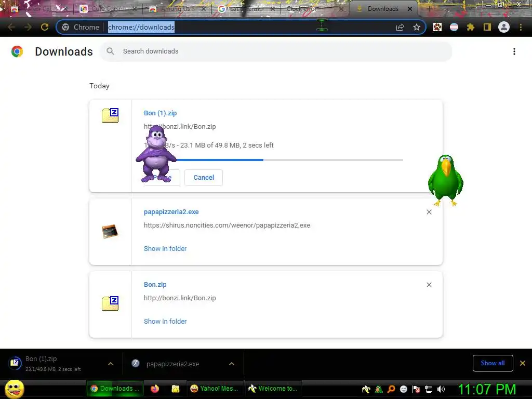The image size is (532, 399).
Task: Close the bottom downloads shelf
Action: click(x=523, y=363)
